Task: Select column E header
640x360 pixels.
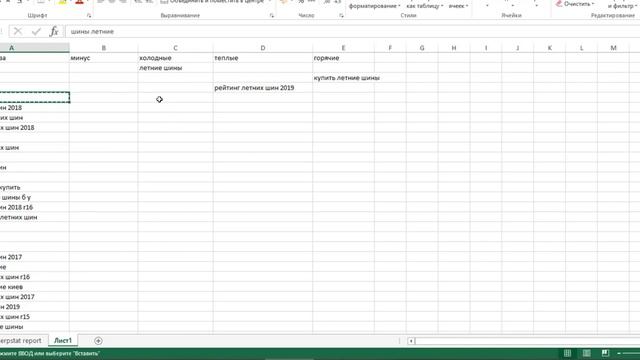Action: click(343, 48)
